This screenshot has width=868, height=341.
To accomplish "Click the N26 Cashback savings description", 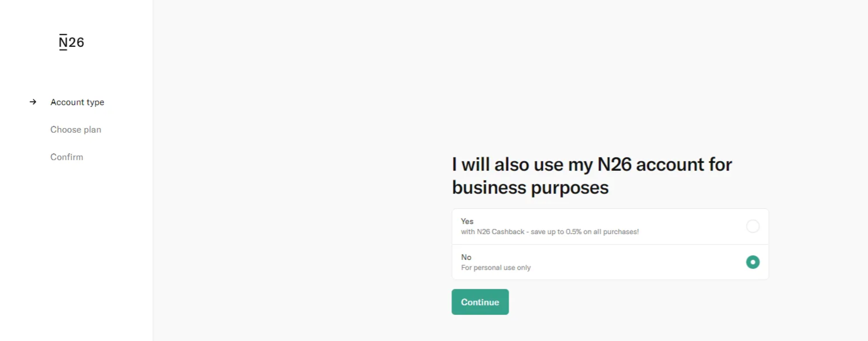I will pyautogui.click(x=549, y=231).
